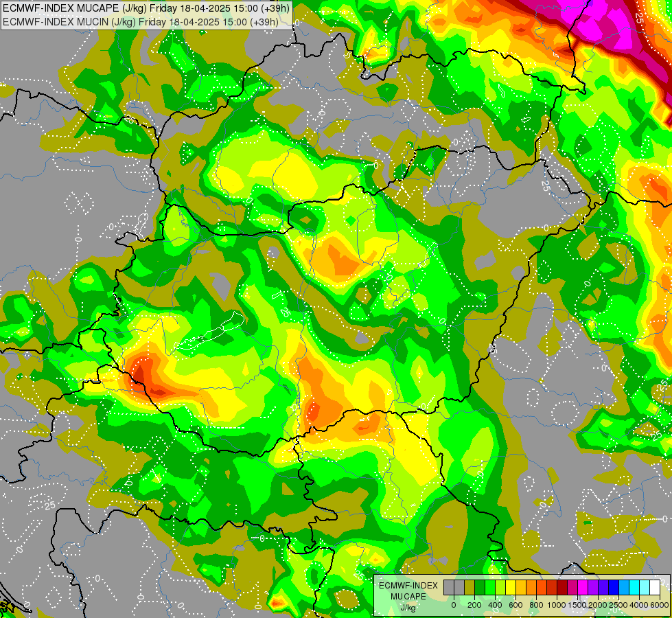Click the legend scale value 6000
The height and width of the screenshot is (618, 672).
pyautogui.click(x=660, y=605)
